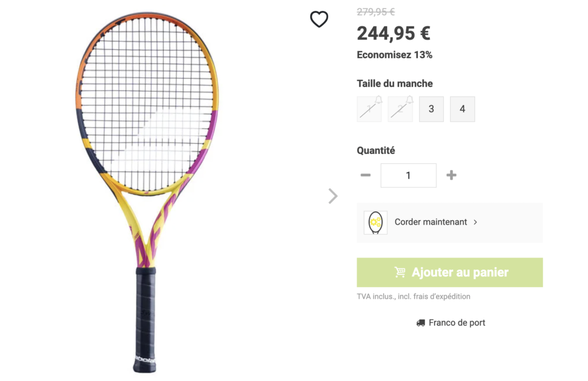Select unavailable grip size 1

(x=369, y=109)
